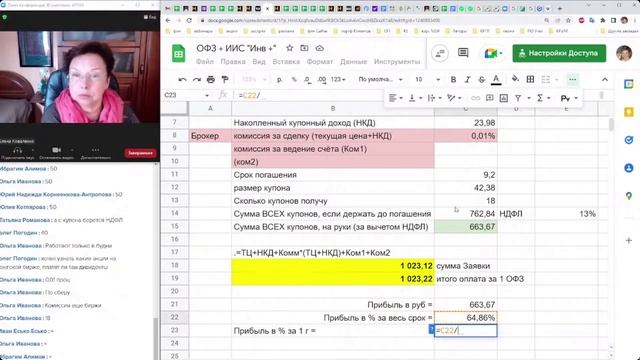Screen dimensions: 640x360
Task: Click the merge cells icon
Action: [x=546, y=79]
